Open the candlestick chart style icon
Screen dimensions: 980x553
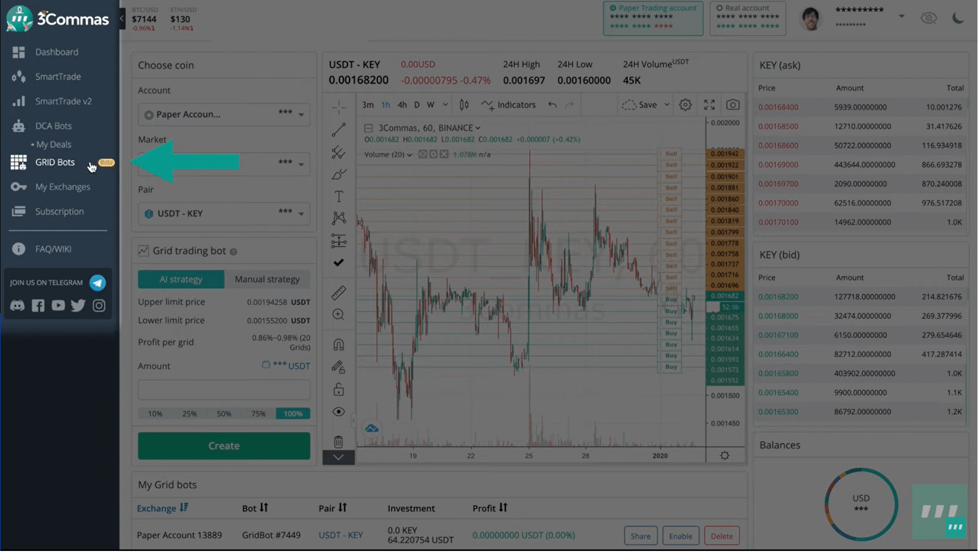tap(464, 105)
